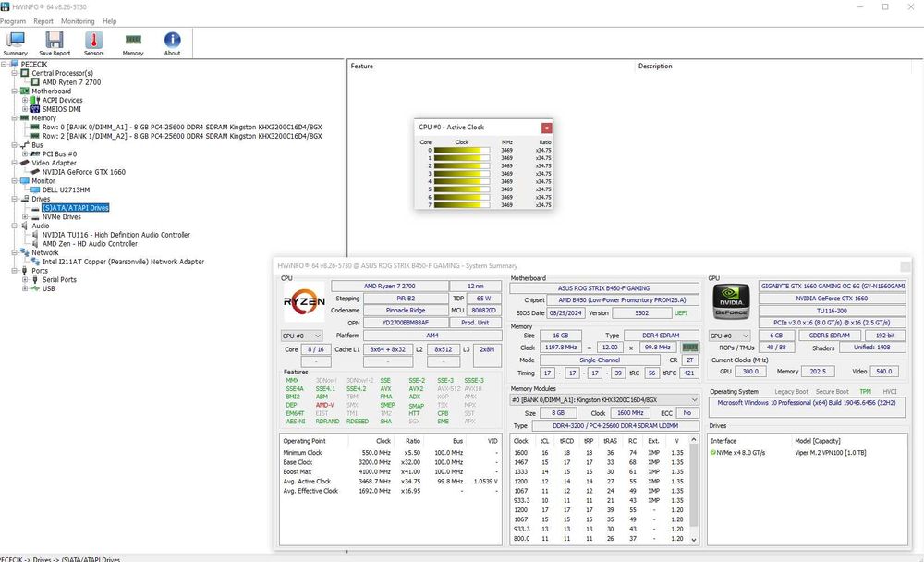Click the Save Report floppy disk icon
This screenshot has height=562, width=924.
pos(55,40)
